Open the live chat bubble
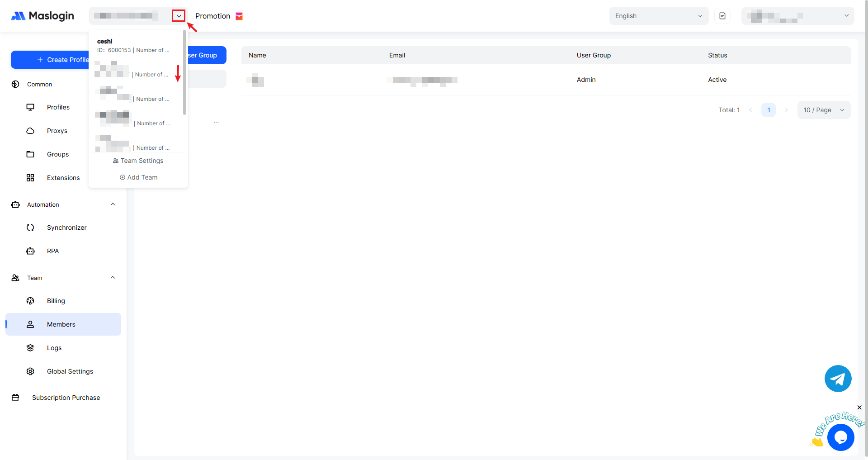Screen dimensions: 868x460 840,437
